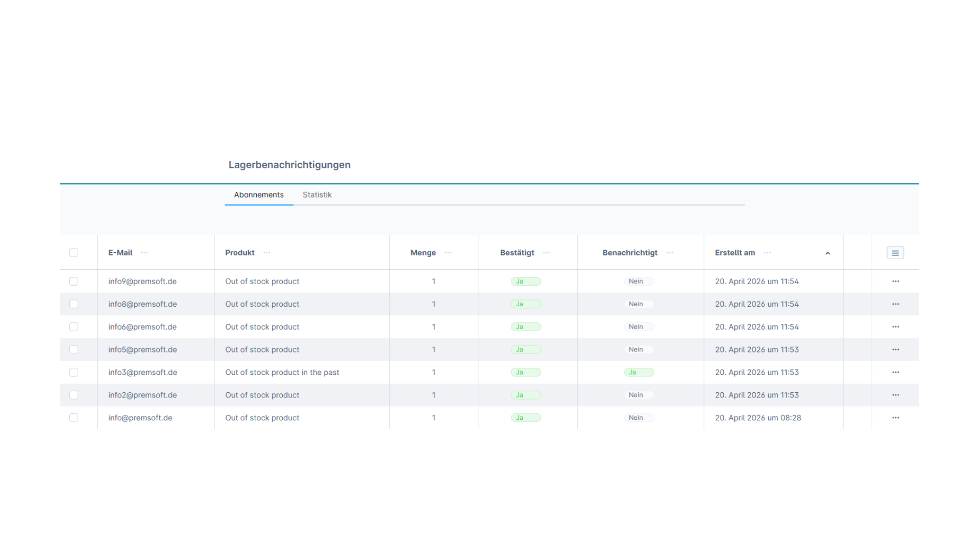Open E-Mail column options dots
980x551 pixels.
[x=144, y=253]
